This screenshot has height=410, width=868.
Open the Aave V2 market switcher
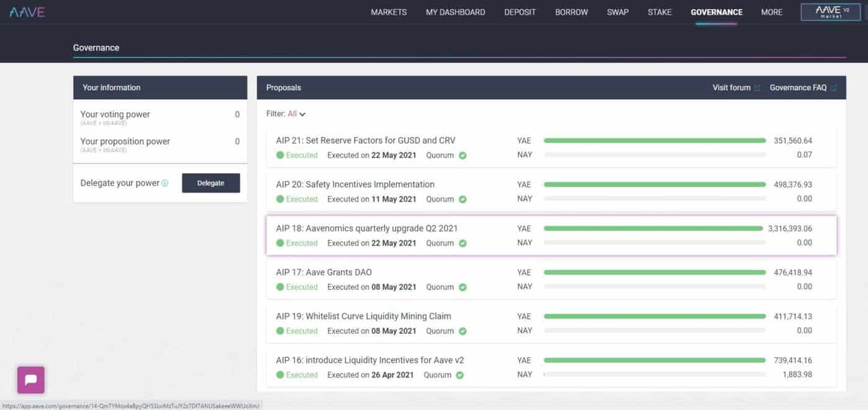(x=830, y=12)
